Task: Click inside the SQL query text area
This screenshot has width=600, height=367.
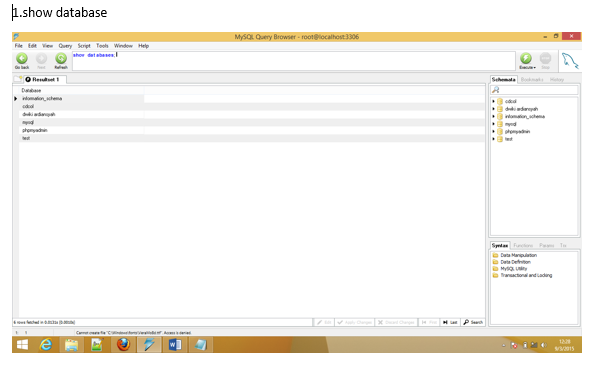Action: click(293, 61)
